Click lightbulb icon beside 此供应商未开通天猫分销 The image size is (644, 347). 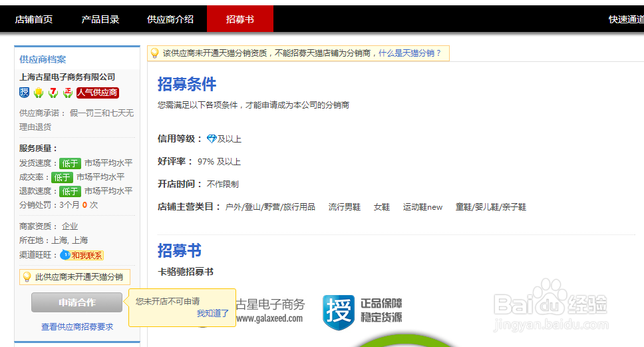click(27, 277)
